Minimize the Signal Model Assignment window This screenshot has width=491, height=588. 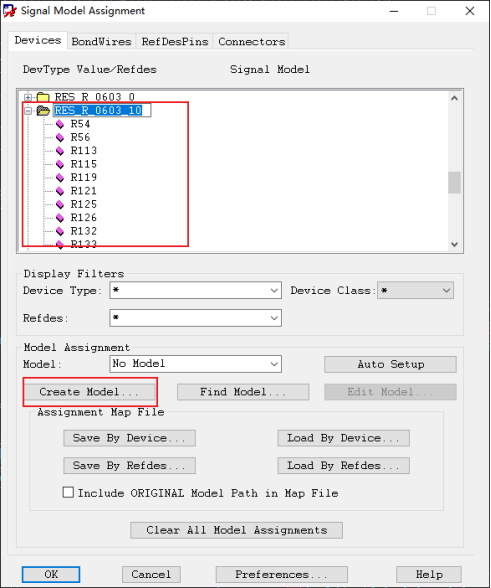394,11
